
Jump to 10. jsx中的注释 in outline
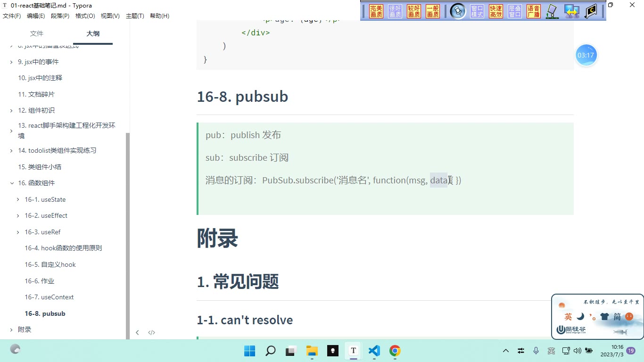click(x=40, y=78)
